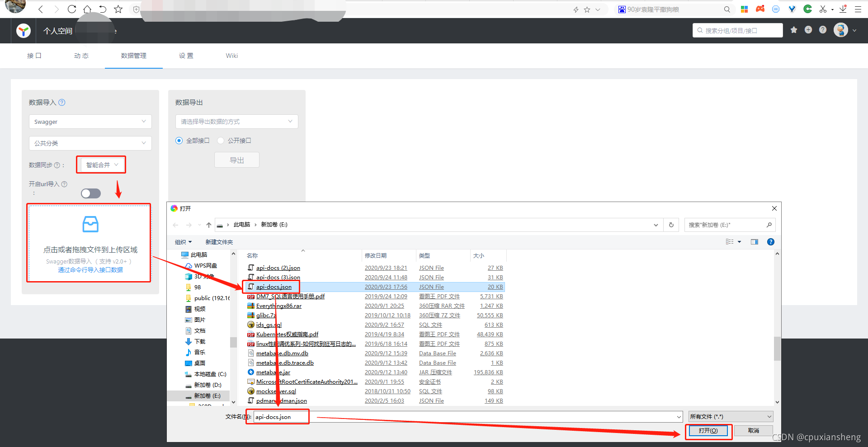Viewport: 868px width, 447px height.
Task: Go up one folder in file dialog
Action: 208,225
